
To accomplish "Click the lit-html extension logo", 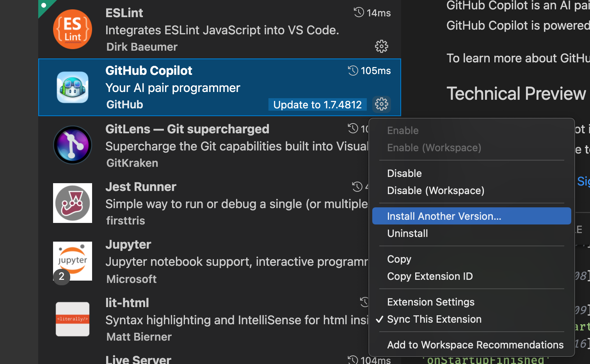I will pos(73,319).
